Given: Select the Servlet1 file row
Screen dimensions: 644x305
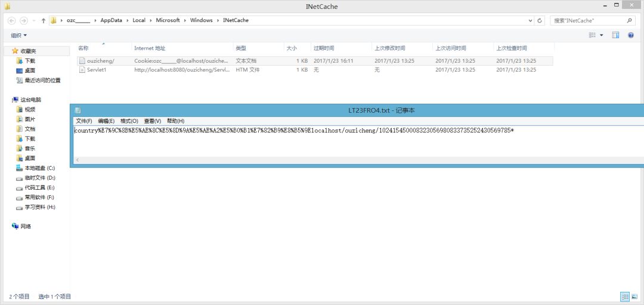Looking at the screenshot, I should pyautogui.click(x=315, y=70).
